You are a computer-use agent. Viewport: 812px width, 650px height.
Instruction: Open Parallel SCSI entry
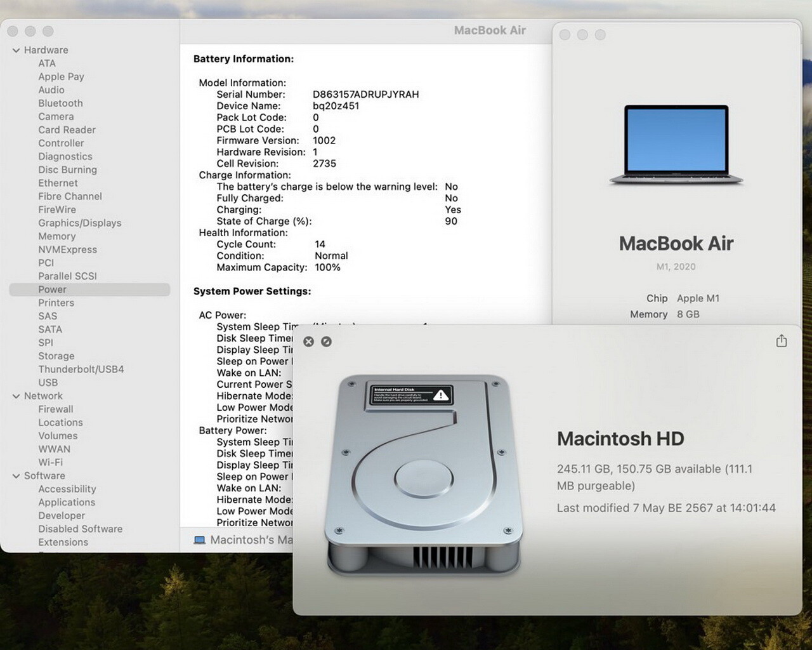(67, 277)
